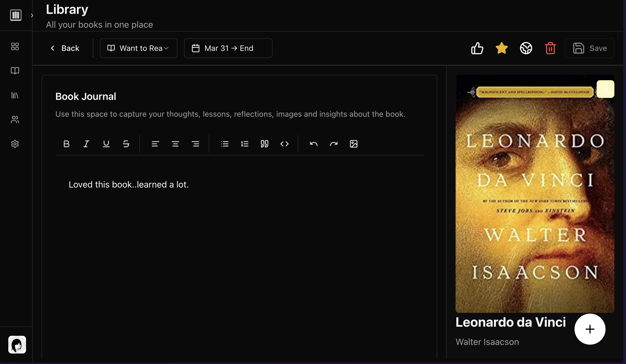
Task: Click the "Book Journal" heading
Action: coord(86,97)
